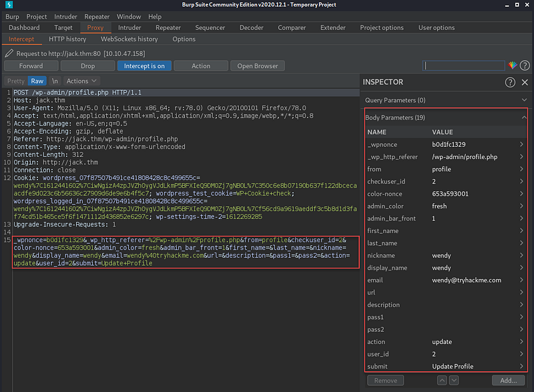
Task: Click the Action button
Action: [x=201, y=65]
